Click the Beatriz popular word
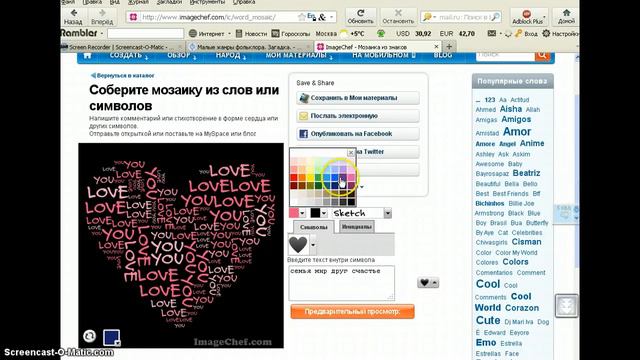 pos(526,173)
